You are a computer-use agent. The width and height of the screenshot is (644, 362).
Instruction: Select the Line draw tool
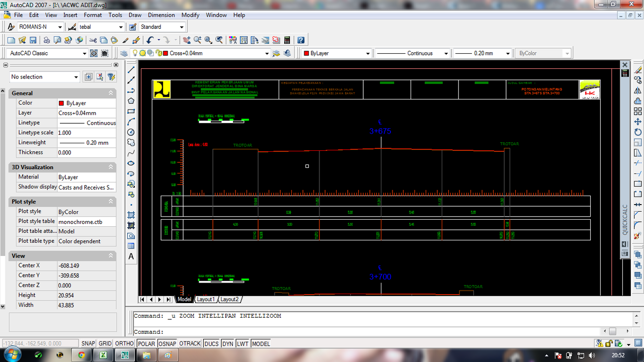(x=131, y=70)
